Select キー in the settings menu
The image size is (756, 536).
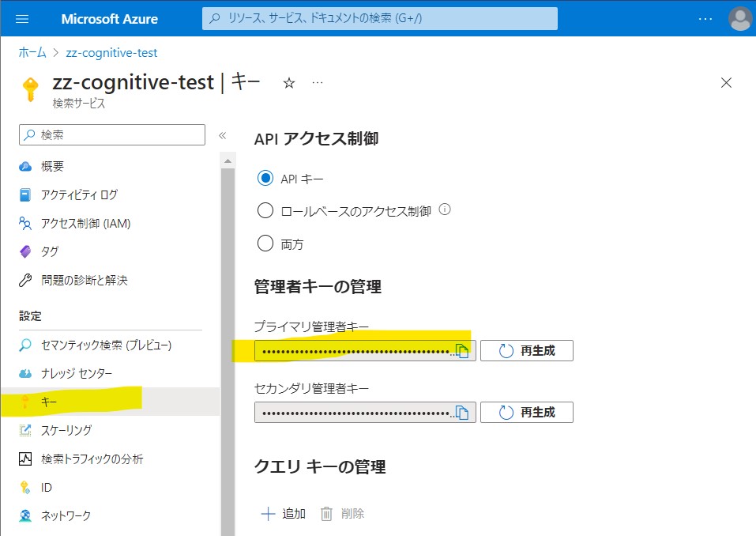110,402
